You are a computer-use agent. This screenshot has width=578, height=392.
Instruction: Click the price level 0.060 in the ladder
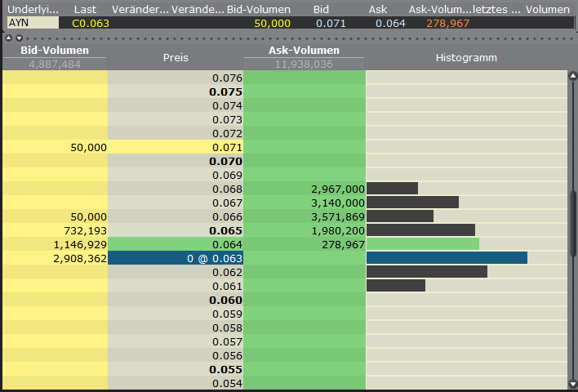point(176,300)
